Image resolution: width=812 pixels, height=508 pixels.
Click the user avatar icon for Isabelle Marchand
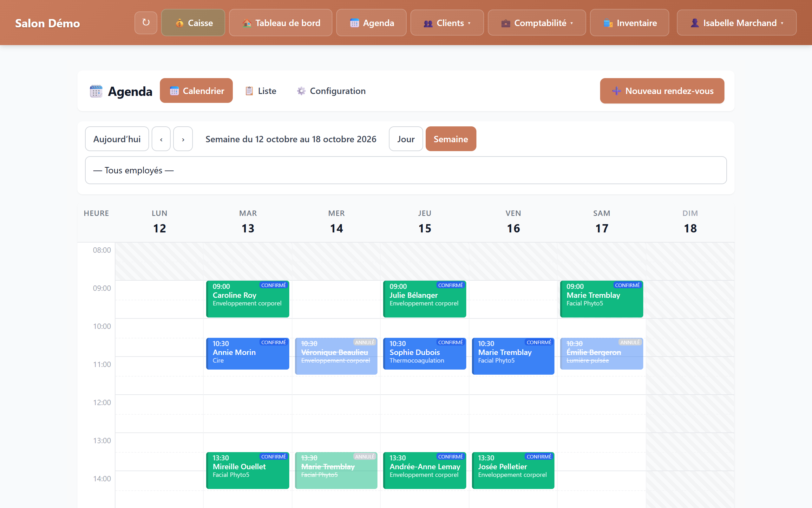click(x=695, y=23)
